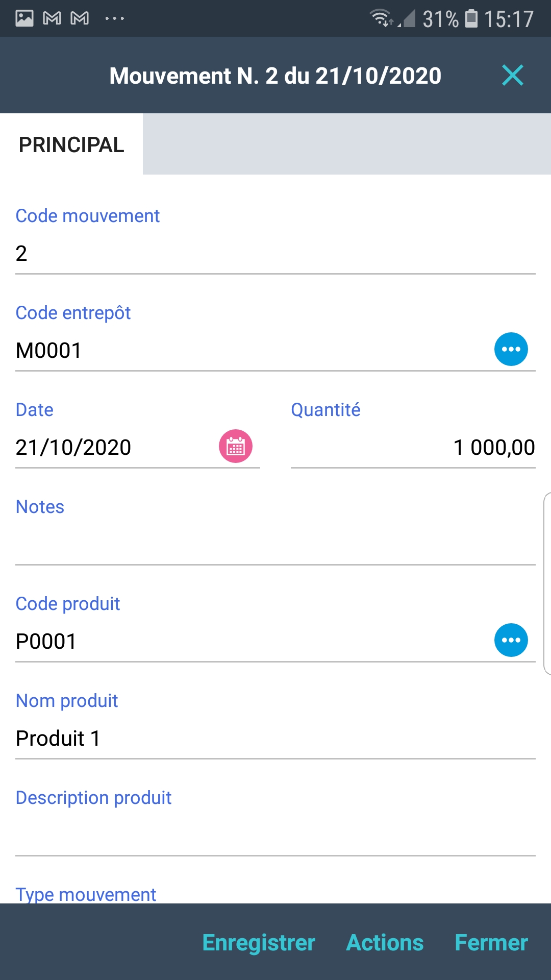Open the Actions menu
Screen dimensions: 551x980
click(x=385, y=943)
